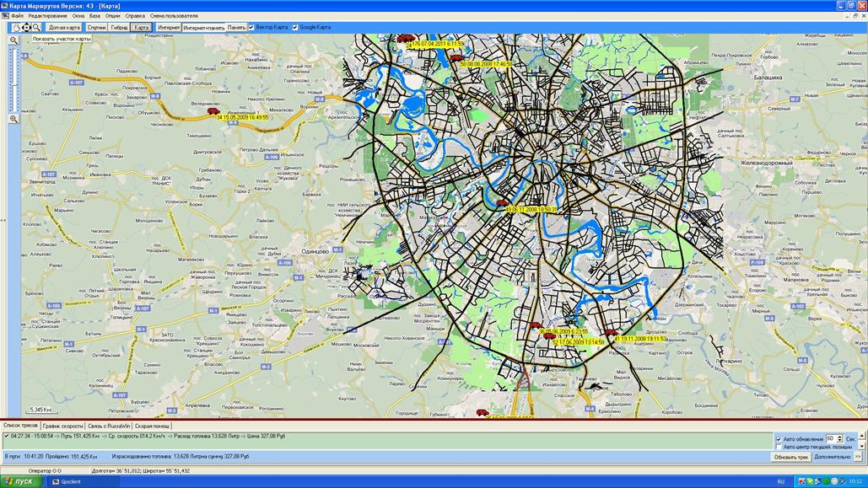Increase auto-update seconds with spinner up arrow
The height and width of the screenshot is (488, 868).
840,437
